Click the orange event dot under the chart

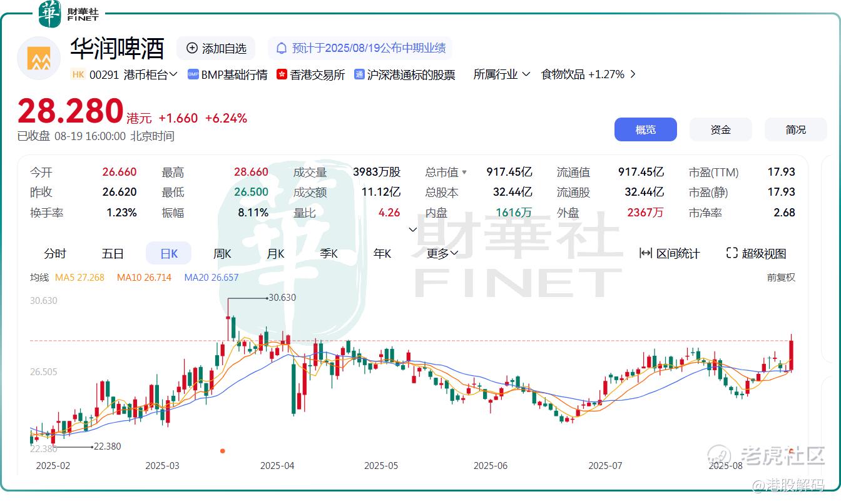click(223, 451)
